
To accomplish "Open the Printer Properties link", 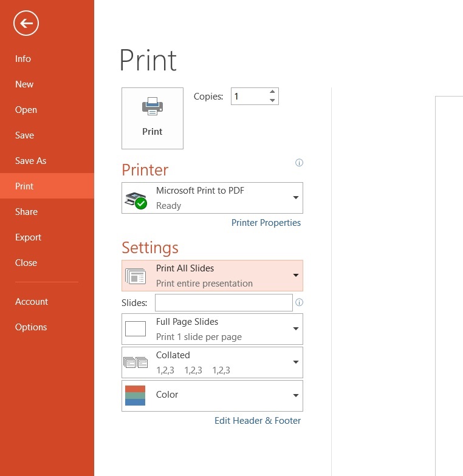I will click(x=266, y=223).
